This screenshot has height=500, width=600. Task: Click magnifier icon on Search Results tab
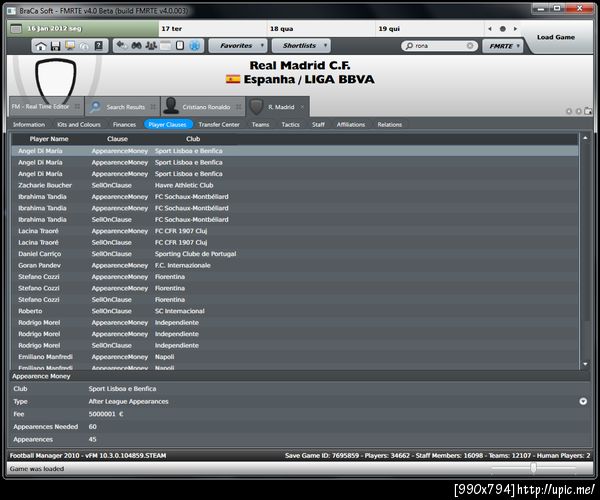[95, 107]
